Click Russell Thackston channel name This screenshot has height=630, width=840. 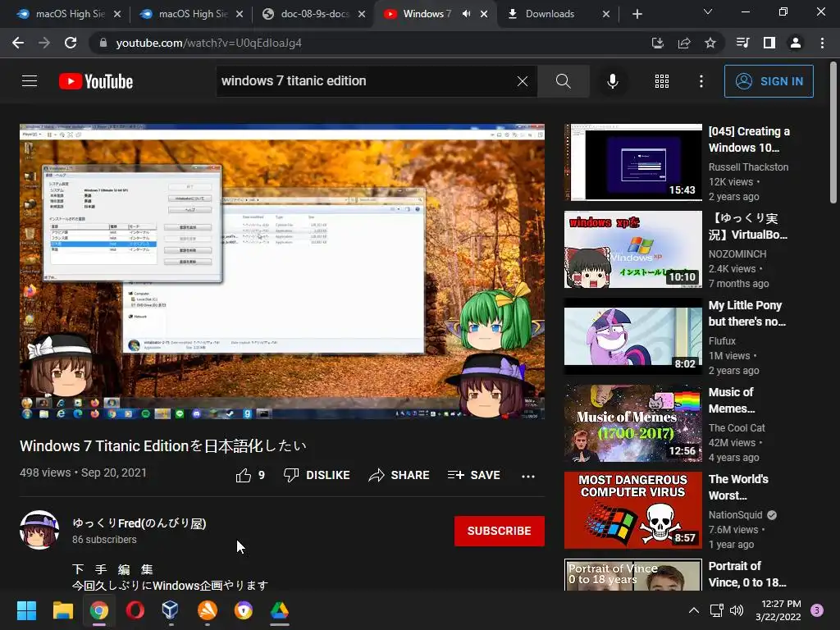click(x=748, y=167)
